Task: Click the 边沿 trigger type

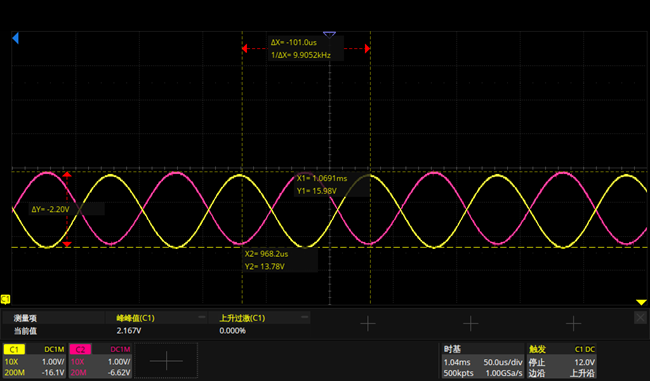Action: coord(537,373)
